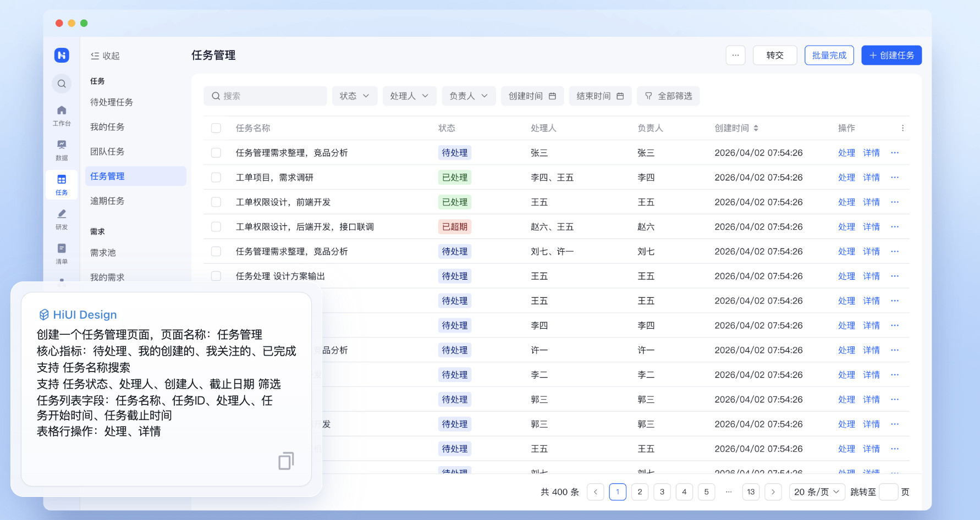The height and width of the screenshot is (520, 980).
Task: Open more actions for 任务处理 设计方案输出 row
Action: click(x=895, y=276)
